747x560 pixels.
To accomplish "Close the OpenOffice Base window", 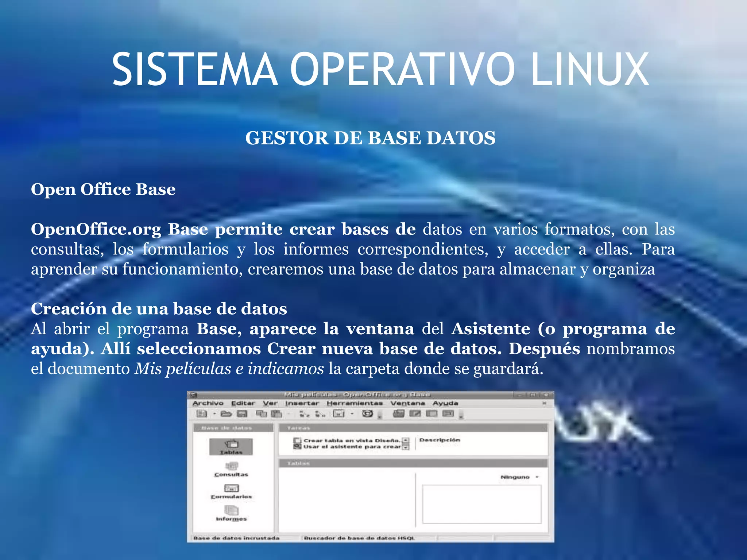I will pos(546,395).
